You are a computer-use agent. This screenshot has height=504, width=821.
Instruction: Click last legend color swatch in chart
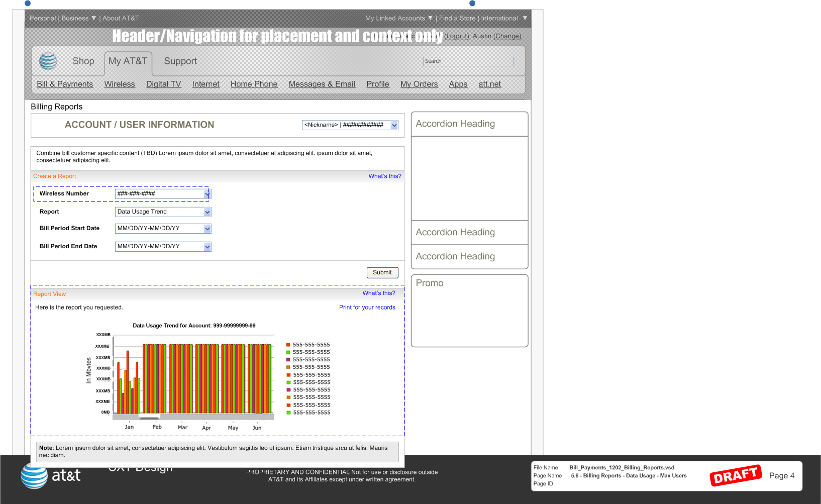[288, 413]
